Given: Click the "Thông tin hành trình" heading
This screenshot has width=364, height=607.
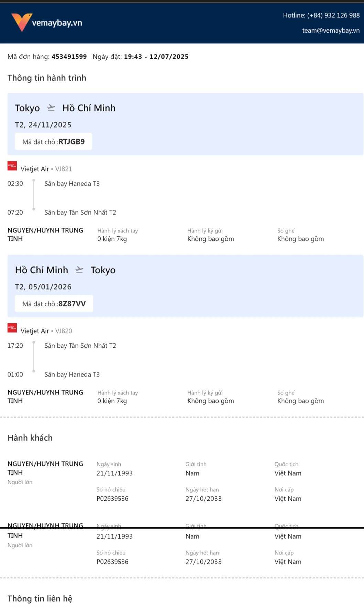Looking at the screenshot, I should tap(47, 78).
